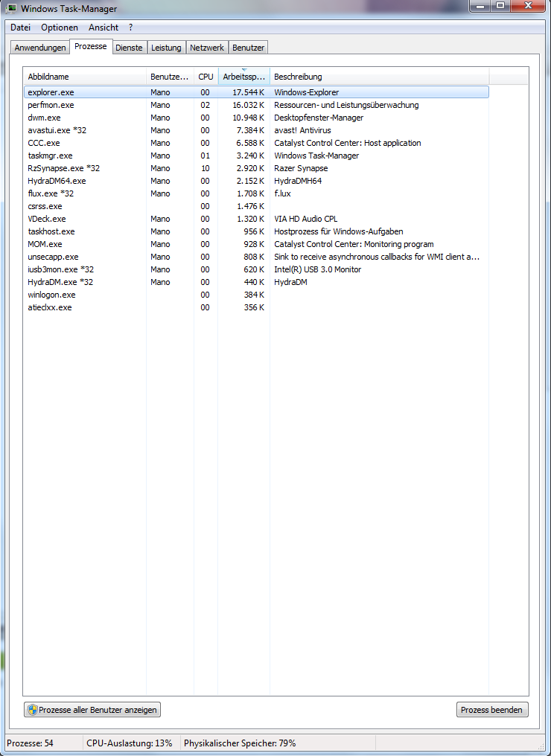Sort by Abbildname column header

(x=85, y=77)
